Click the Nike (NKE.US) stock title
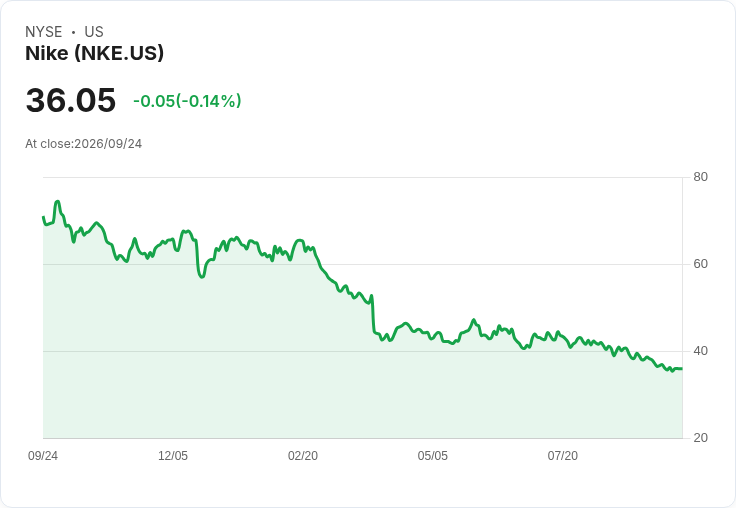 coord(94,53)
